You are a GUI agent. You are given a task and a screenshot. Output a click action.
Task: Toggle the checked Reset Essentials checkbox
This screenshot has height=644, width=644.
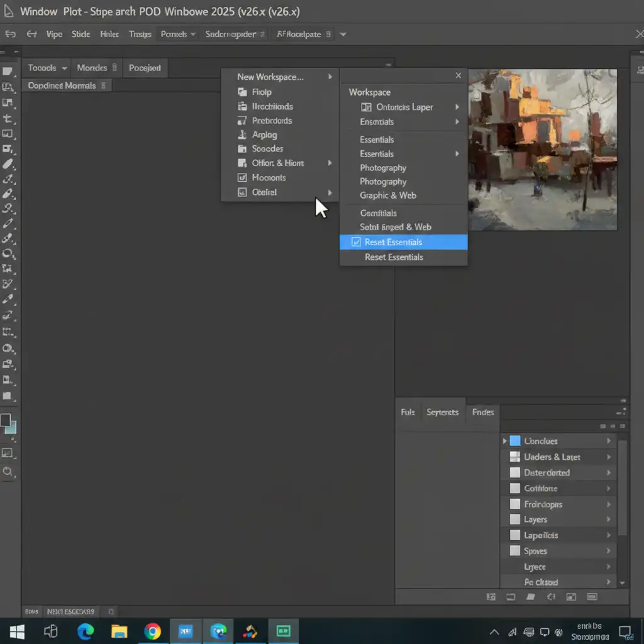click(x=356, y=242)
